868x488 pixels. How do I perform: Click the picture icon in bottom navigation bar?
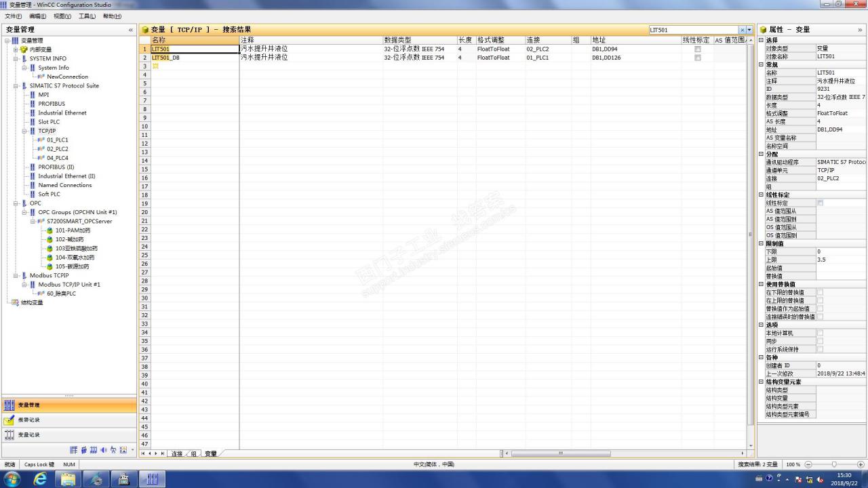(x=123, y=450)
